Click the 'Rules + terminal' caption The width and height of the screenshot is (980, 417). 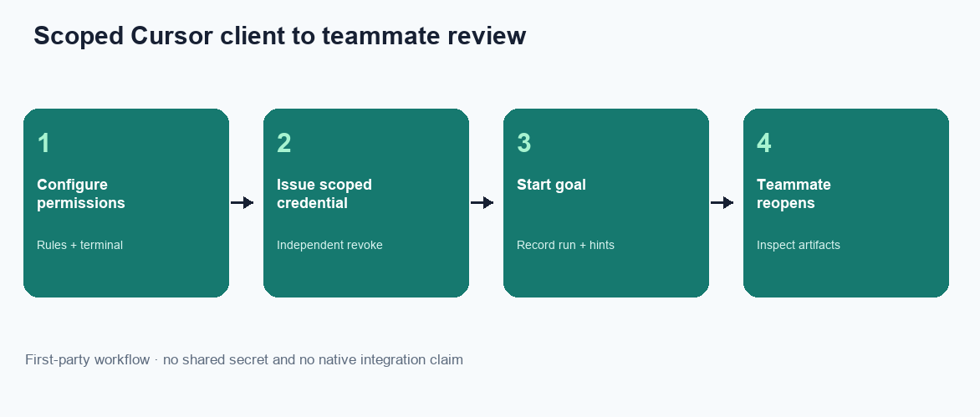(79, 246)
